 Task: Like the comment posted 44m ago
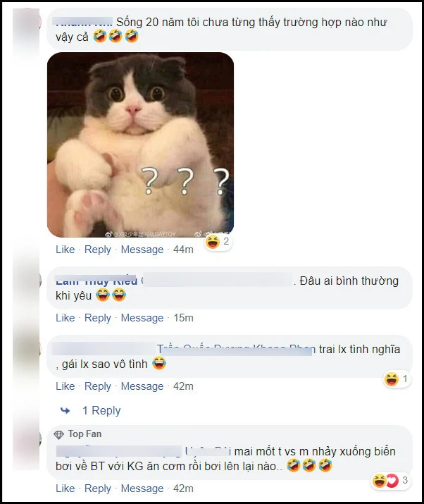(66, 250)
